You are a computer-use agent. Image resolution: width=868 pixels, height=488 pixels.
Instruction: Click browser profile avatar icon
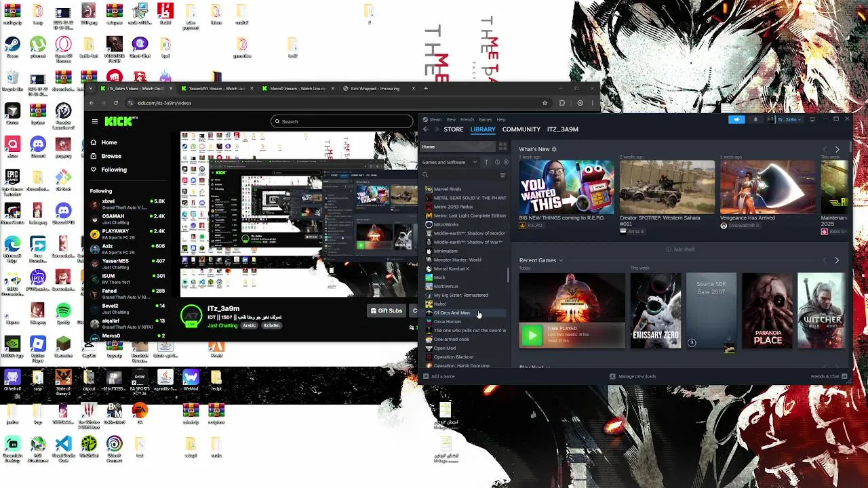point(580,103)
